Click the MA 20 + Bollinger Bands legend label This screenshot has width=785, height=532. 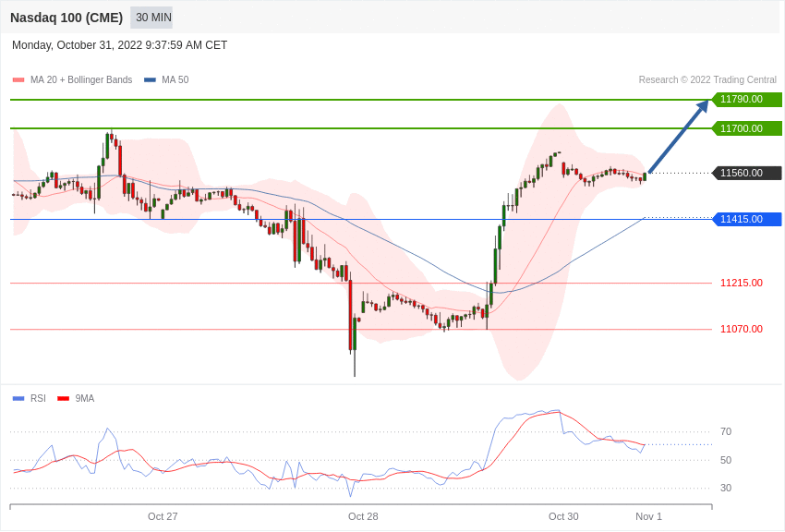(x=81, y=80)
